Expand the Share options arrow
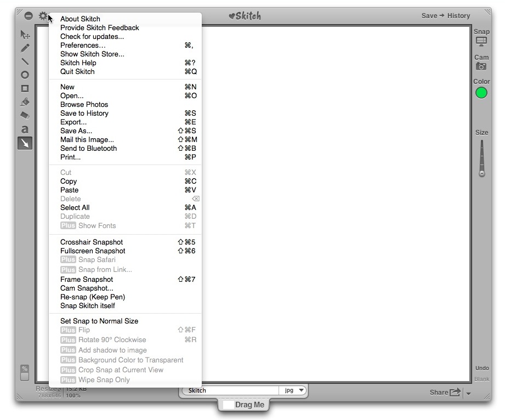The width and height of the screenshot is (505, 420). click(468, 393)
